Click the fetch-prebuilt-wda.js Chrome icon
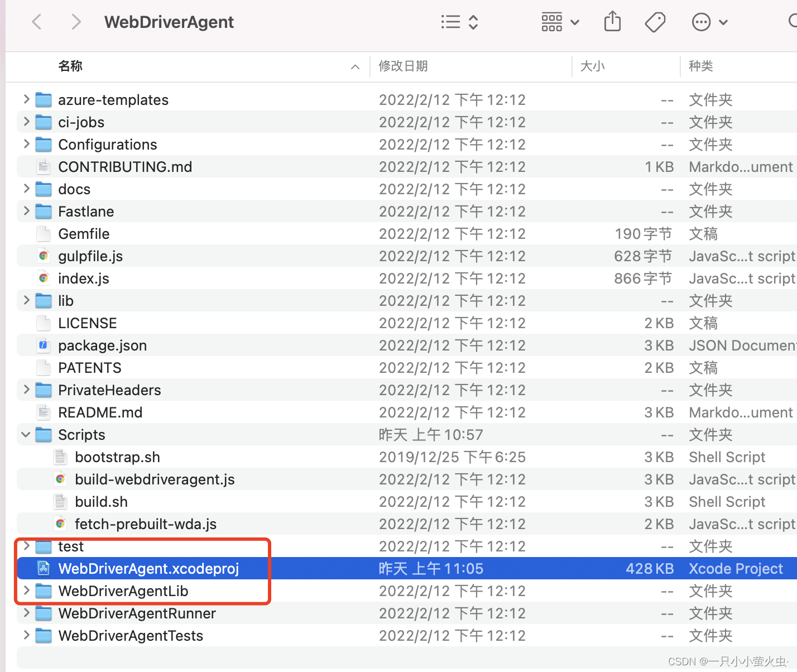The width and height of the screenshot is (797, 672). pyautogui.click(x=60, y=524)
